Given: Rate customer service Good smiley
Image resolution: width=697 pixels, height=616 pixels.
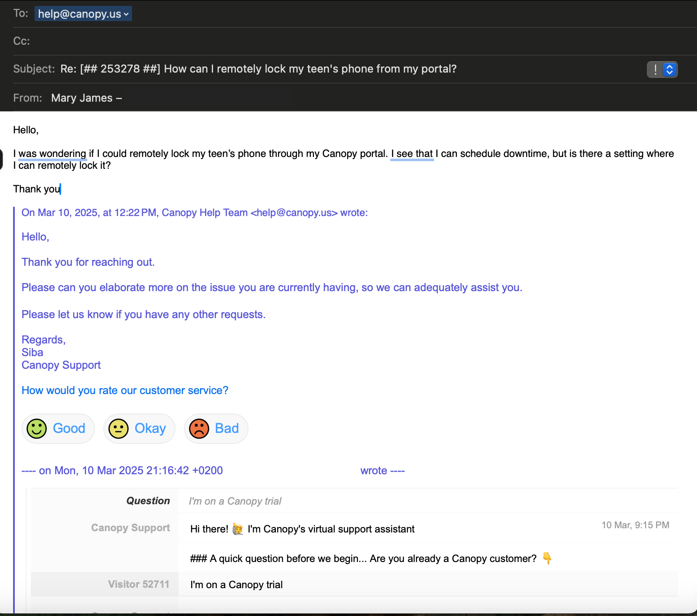Looking at the screenshot, I should (x=37, y=429).
